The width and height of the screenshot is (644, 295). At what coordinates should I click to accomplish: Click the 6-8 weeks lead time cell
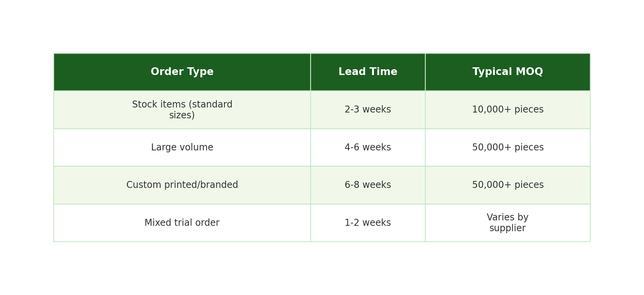[368, 185]
